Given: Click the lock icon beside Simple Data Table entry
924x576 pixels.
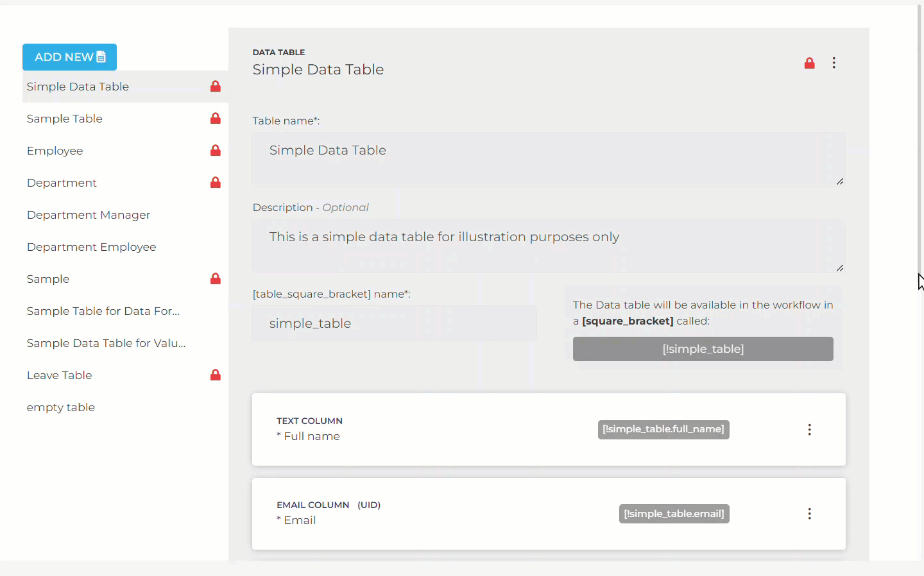Looking at the screenshot, I should click(215, 86).
